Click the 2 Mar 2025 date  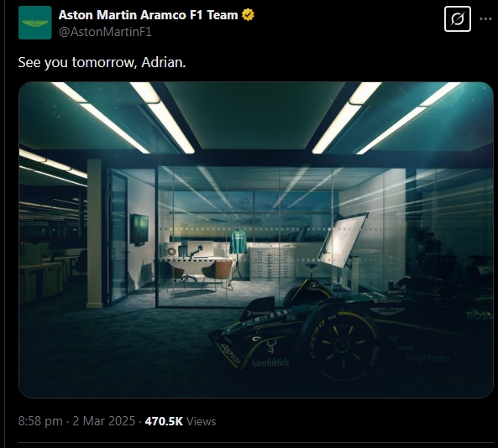coord(104,421)
